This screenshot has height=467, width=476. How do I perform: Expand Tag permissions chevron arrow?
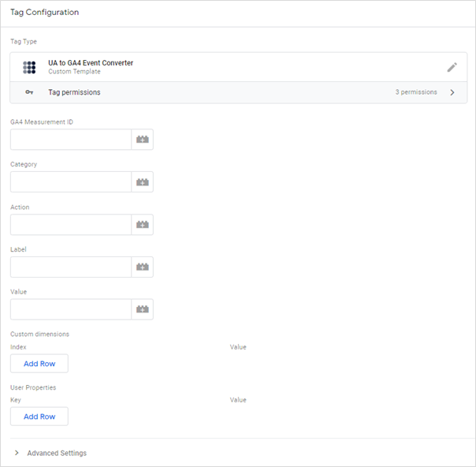[452, 92]
